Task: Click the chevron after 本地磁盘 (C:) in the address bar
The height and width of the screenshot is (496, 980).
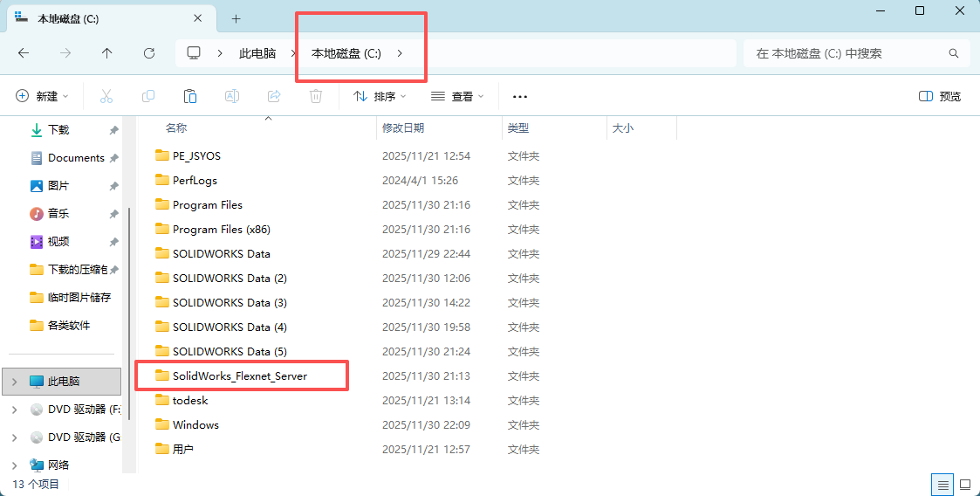Action: click(400, 53)
